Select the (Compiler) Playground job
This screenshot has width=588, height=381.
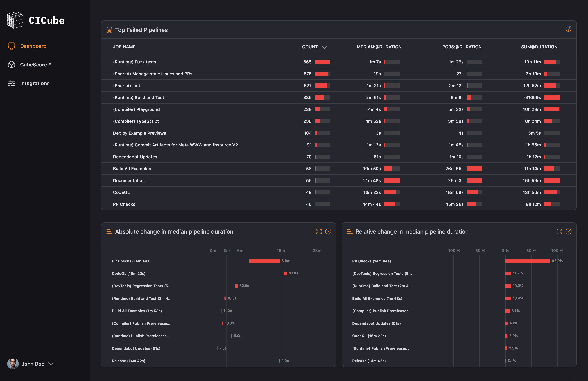tap(339, 109)
